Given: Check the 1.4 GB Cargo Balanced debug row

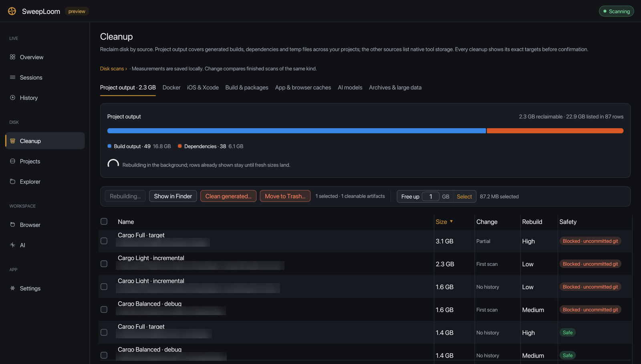Looking at the screenshot, I should (104, 355).
